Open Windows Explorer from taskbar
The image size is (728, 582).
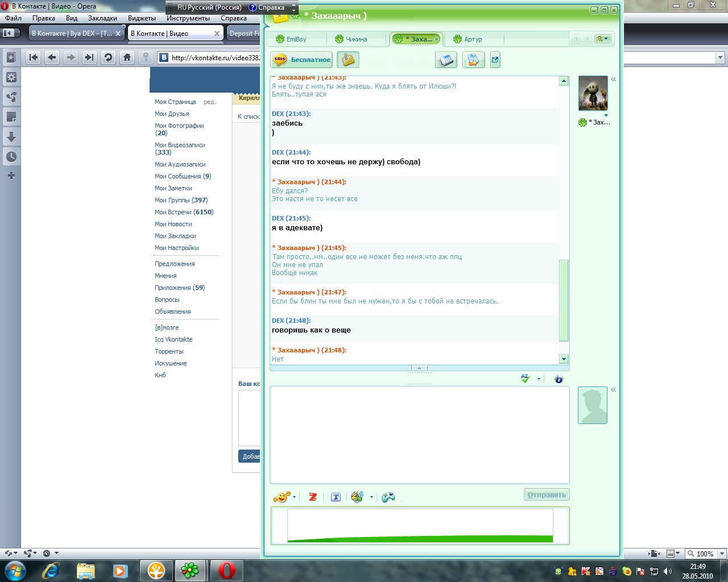pyautogui.click(x=85, y=571)
